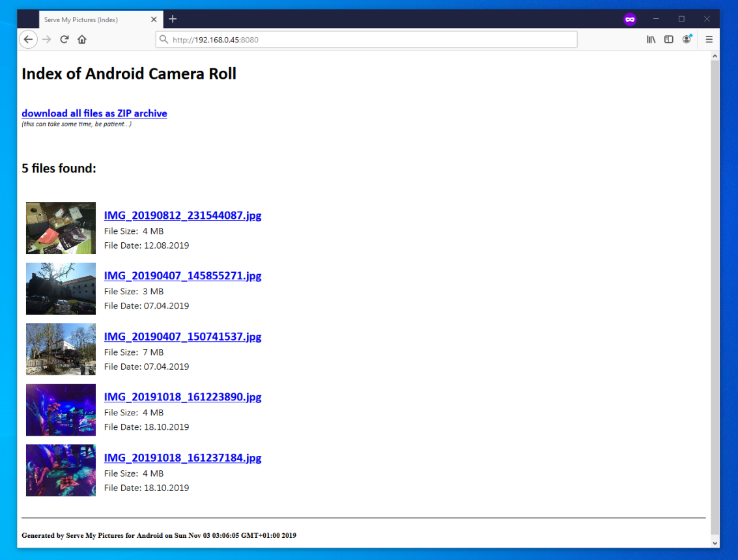Viewport: 738px width, 560px height.
Task: Click thumbnail of IMG_20190407_150741537.jpg
Action: click(x=61, y=349)
